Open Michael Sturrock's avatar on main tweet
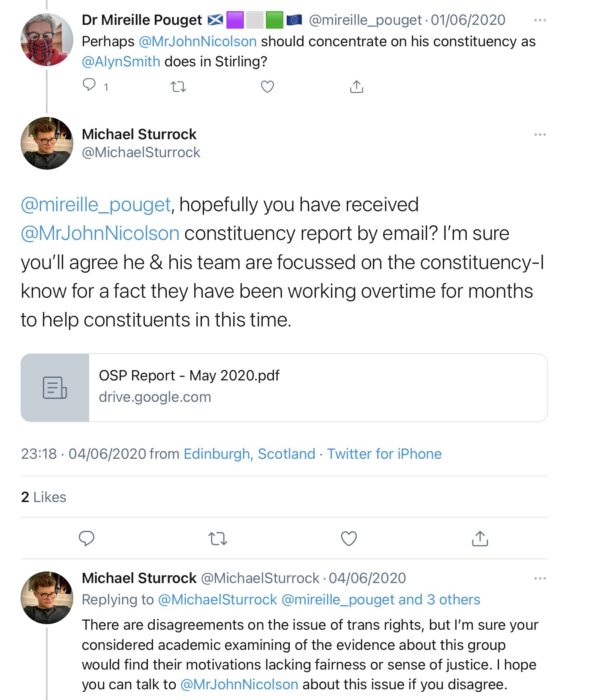Image resolution: width=589 pixels, height=700 pixels. [47, 143]
